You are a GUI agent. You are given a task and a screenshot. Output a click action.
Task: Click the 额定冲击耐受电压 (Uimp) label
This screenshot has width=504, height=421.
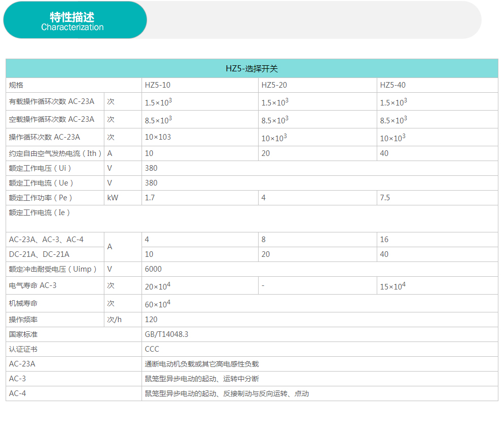pyautogui.click(x=52, y=269)
